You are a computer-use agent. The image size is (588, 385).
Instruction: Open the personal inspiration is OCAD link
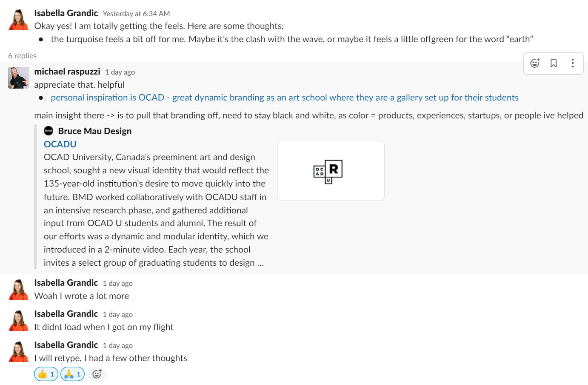(285, 98)
